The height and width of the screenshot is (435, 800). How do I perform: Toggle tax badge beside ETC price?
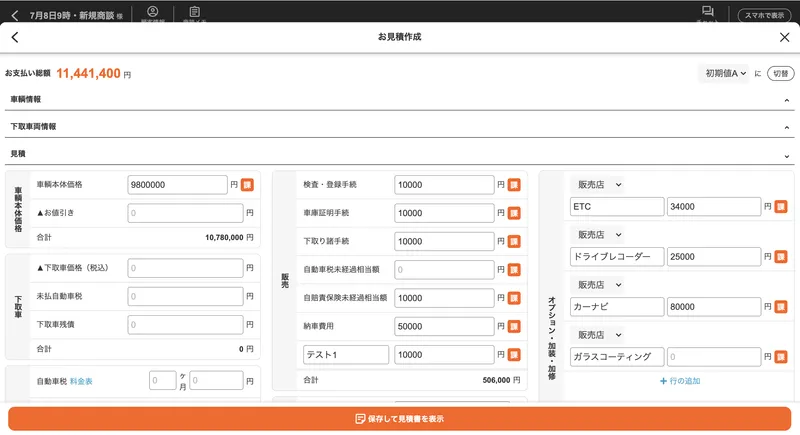pos(781,207)
